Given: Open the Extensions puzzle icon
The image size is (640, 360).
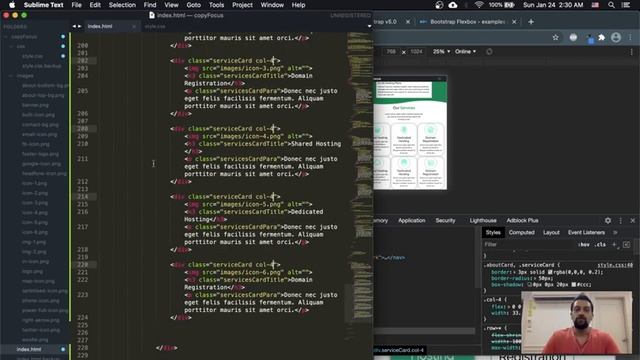Looking at the screenshot, I should (x=601, y=38).
